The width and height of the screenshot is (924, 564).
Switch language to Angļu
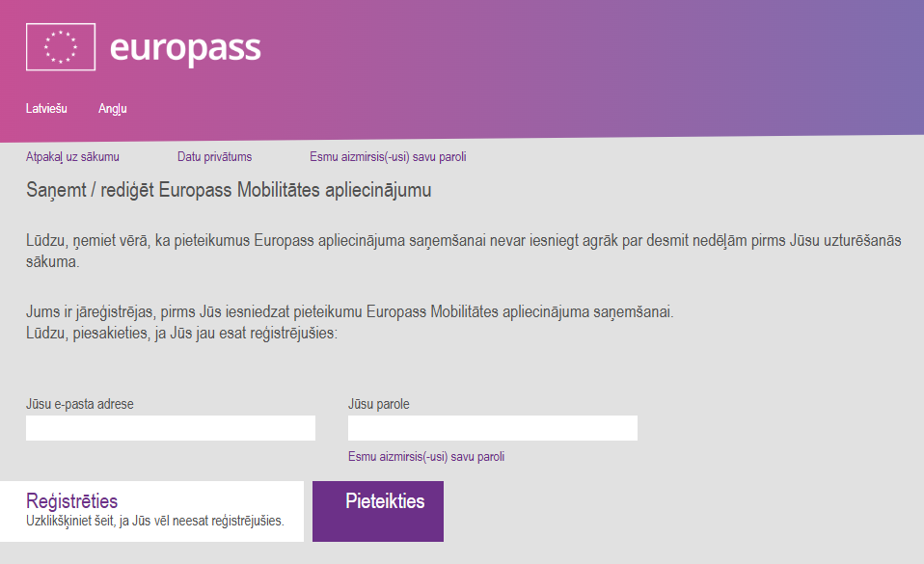(x=113, y=108)
